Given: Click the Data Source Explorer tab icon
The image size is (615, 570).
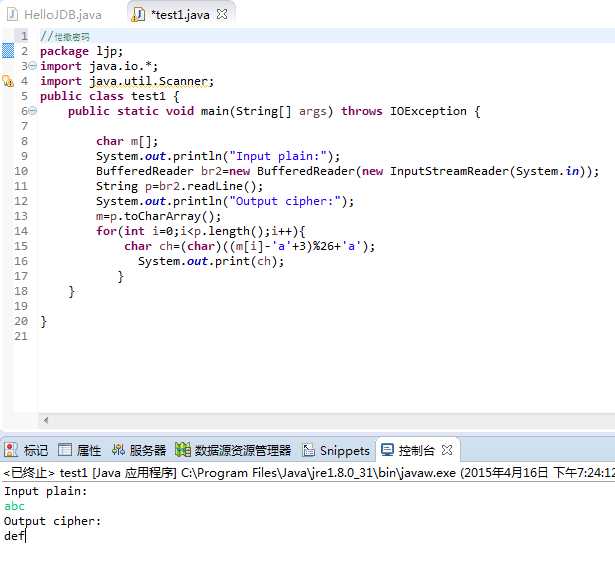Looking at the screenshot, I should click(183, 450).
